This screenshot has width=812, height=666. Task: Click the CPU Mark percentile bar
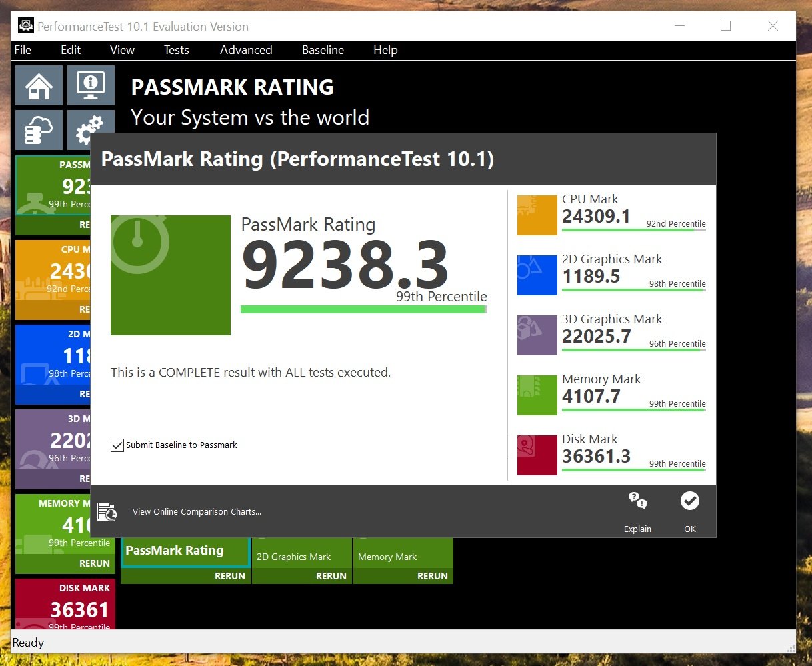[x=633, y=230]
